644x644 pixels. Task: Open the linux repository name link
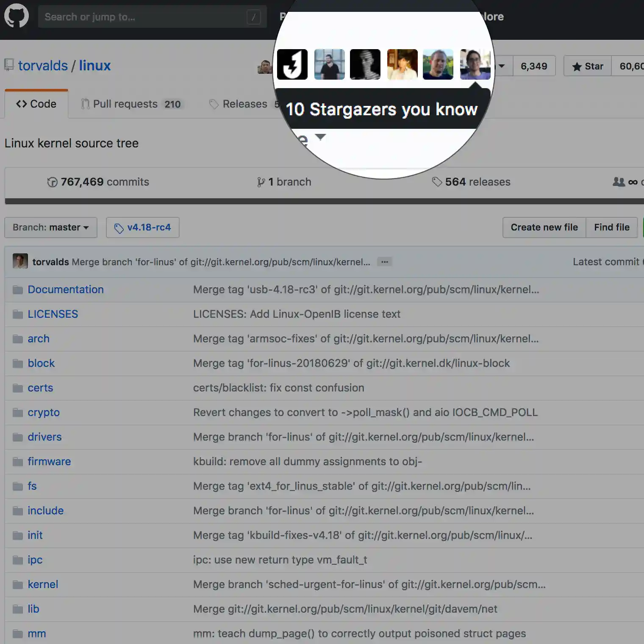[x=95, y=66]
